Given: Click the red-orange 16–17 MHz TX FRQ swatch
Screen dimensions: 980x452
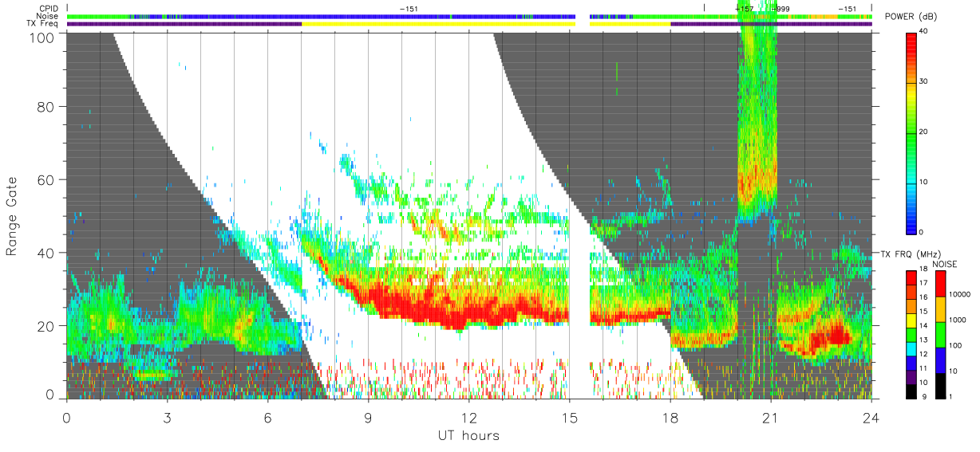Looking at the screenshot, I should (911, 291).
